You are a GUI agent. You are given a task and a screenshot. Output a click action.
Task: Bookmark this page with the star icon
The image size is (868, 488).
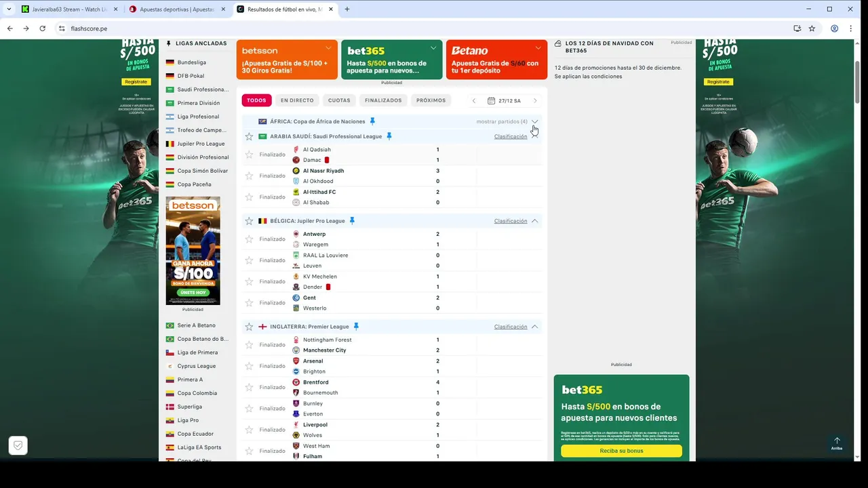(x=812, y=28)
